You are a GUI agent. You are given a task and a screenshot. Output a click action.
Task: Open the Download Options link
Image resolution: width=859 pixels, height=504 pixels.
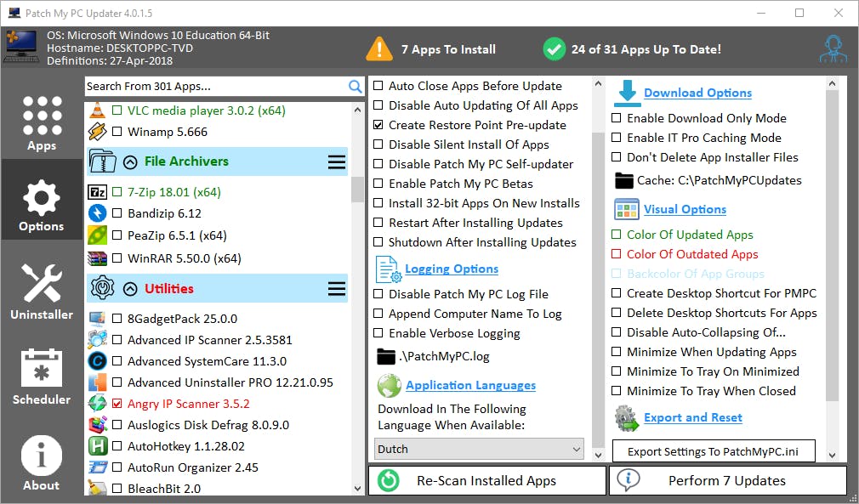coord(697,93)
